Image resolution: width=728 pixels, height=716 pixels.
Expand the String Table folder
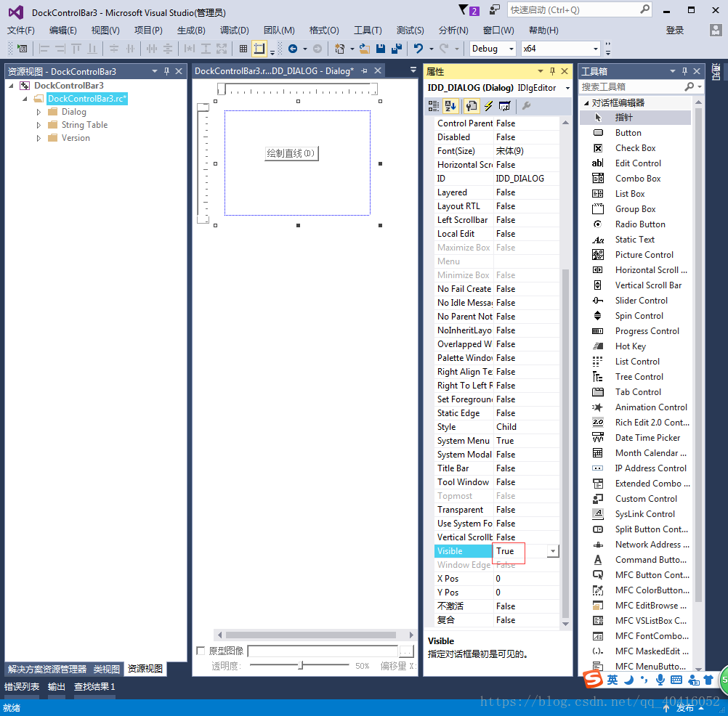click(39, 126)
